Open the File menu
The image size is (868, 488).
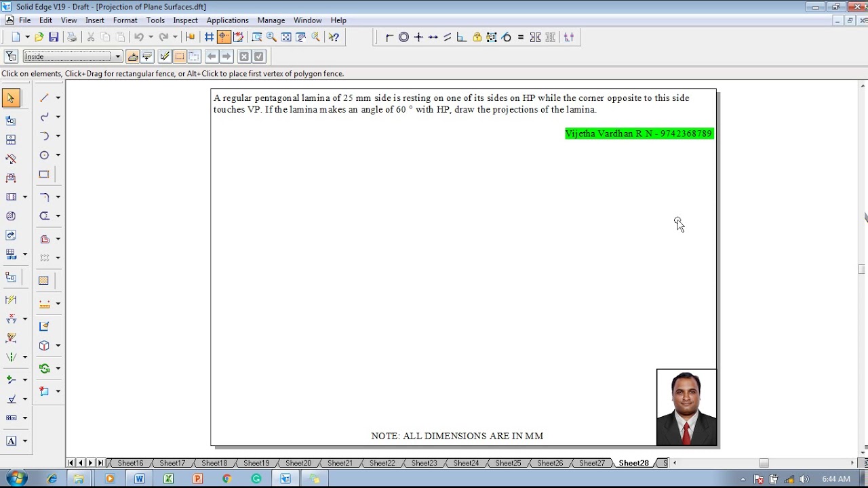coord(24,20)
